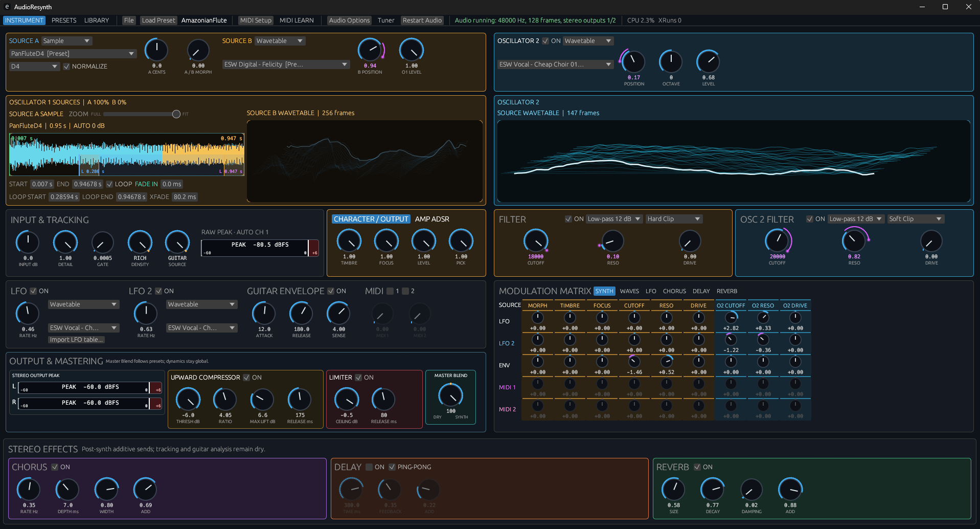Open the LFO 2 Wavetable type dropdown

(x=202, y=304)
